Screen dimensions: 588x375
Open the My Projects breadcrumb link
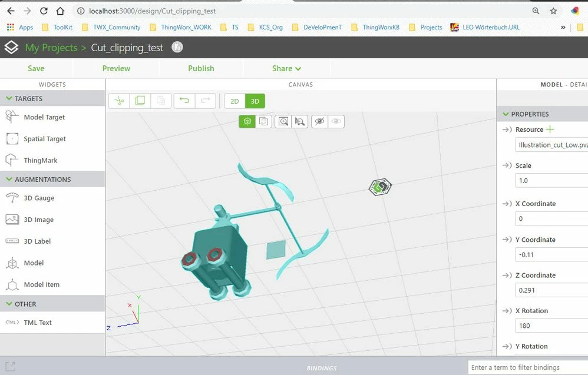tap(51, 48)
